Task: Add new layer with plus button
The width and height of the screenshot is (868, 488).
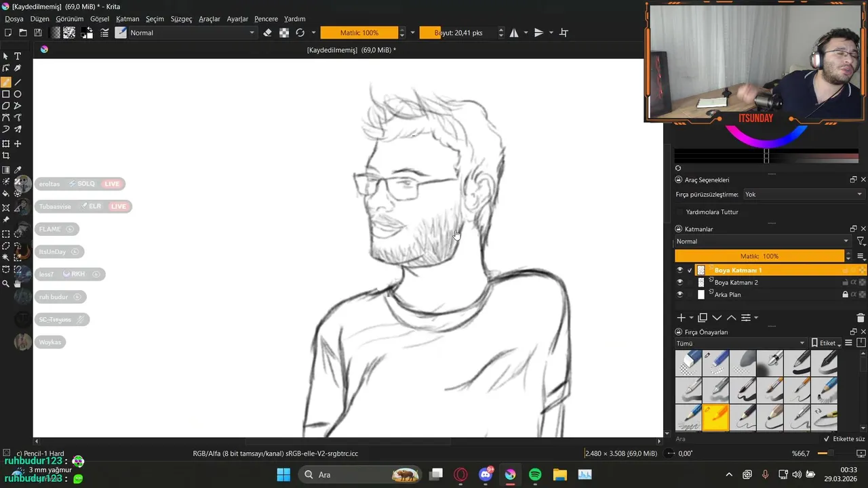Action: tap(682, 318)
